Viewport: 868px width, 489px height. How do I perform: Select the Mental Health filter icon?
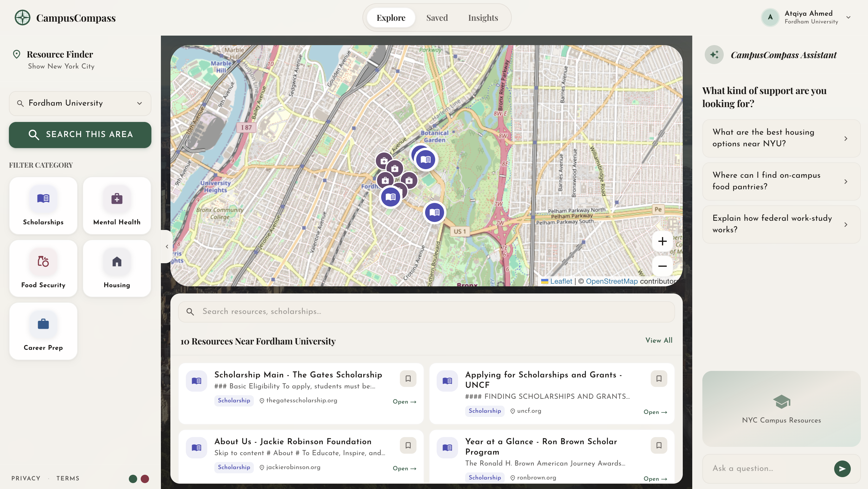point(117,199)
